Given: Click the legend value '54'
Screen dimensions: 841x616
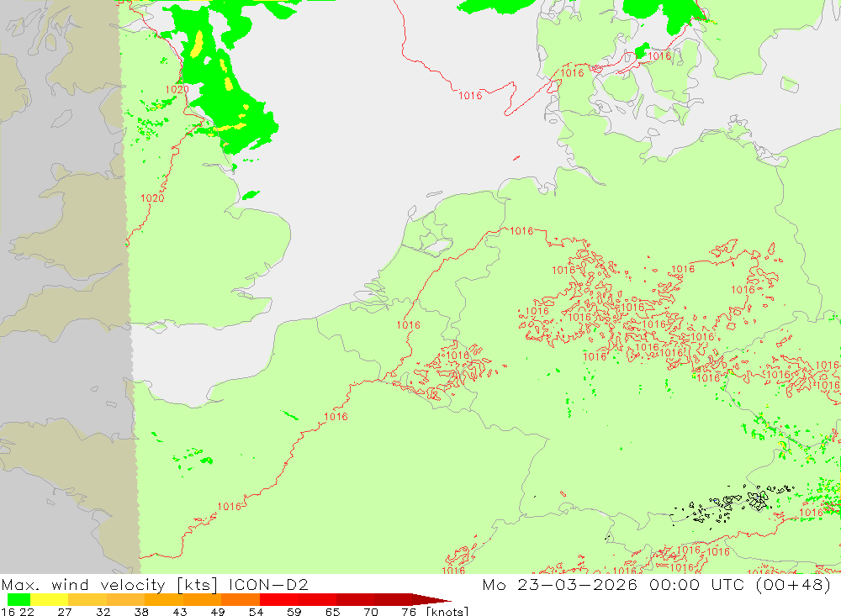Looking at the screenshot, I should (256, 612).
